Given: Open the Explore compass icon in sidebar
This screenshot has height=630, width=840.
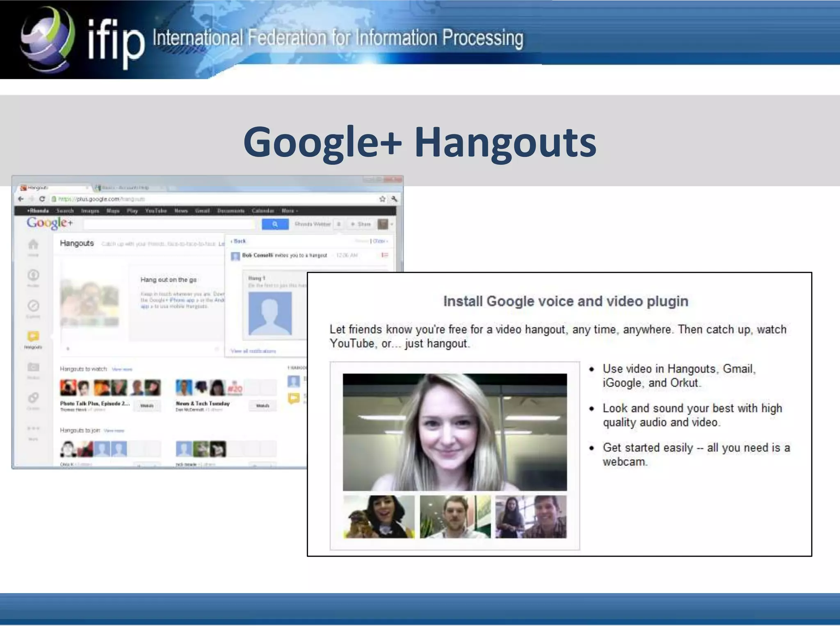Looking at the screenshot, I should [x=33, y=306].
